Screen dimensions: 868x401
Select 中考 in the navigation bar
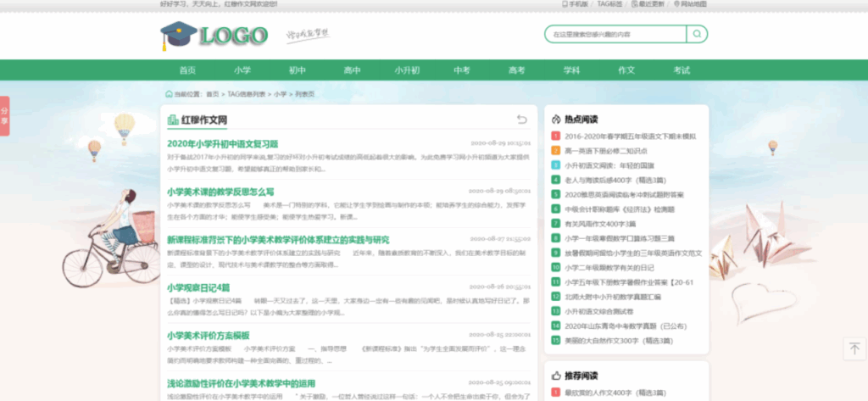tap(462, 70)
